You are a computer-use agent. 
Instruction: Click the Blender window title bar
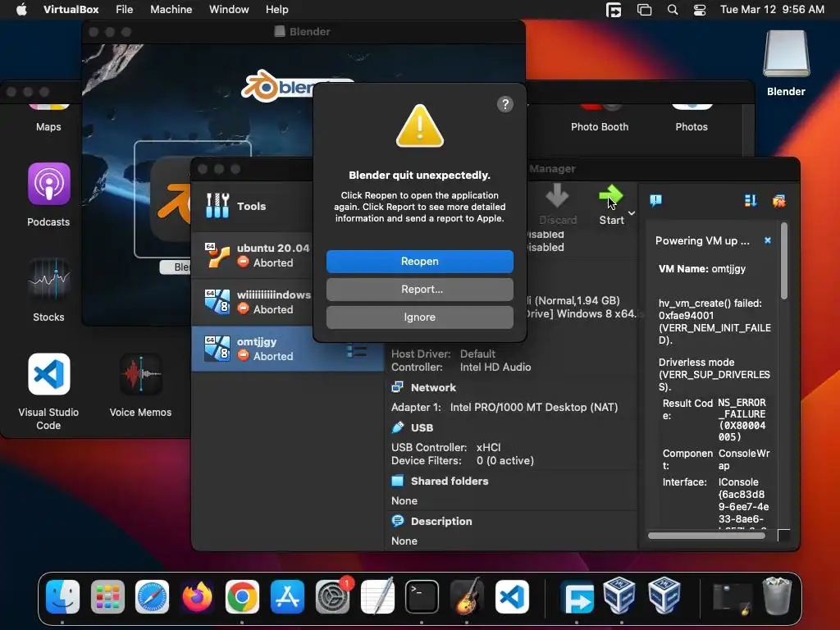304,32
